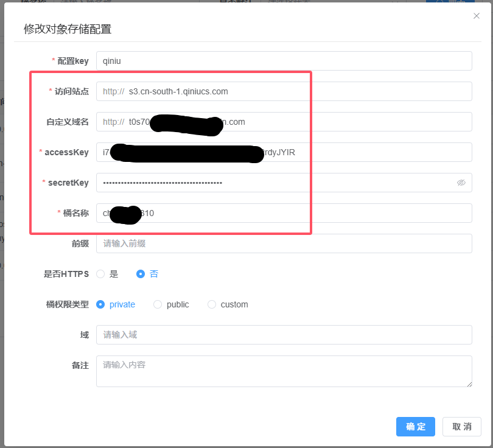Focus the 备注 remarks textarea
The height and width of the screenshot is (448, 493).
[x=284, y=371]
